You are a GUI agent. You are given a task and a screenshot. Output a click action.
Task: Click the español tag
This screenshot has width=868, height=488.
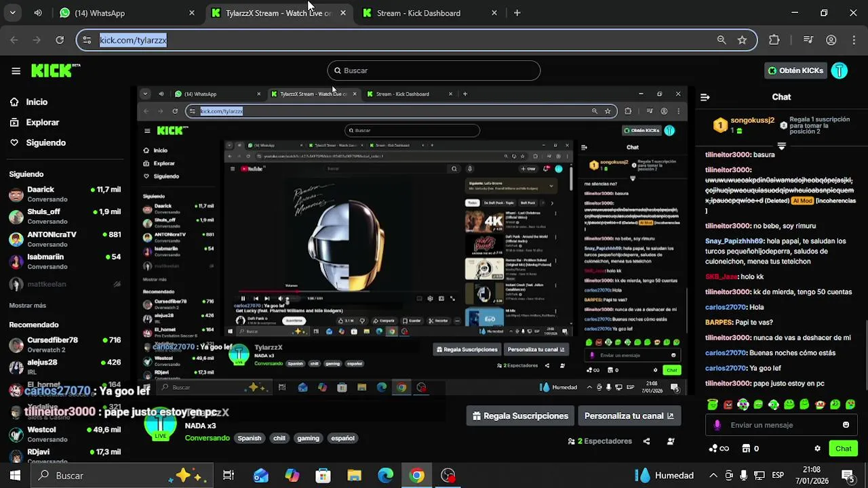[342, 438]
